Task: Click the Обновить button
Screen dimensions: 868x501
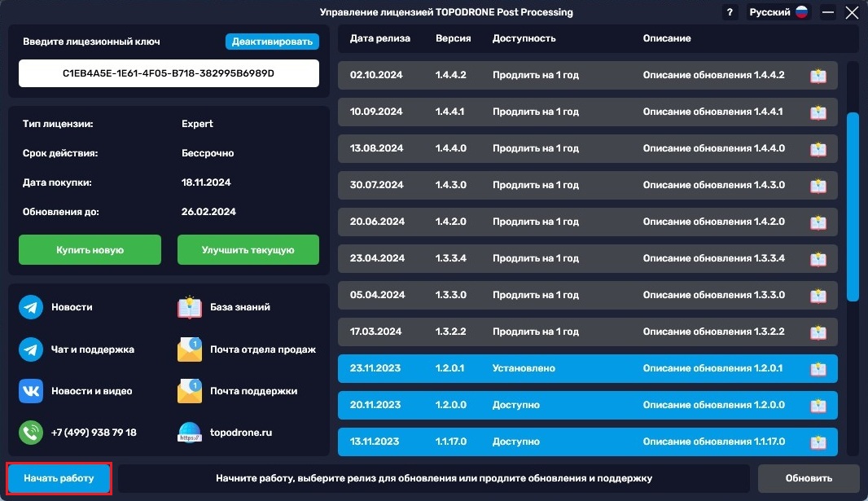Action: point(809,478)
